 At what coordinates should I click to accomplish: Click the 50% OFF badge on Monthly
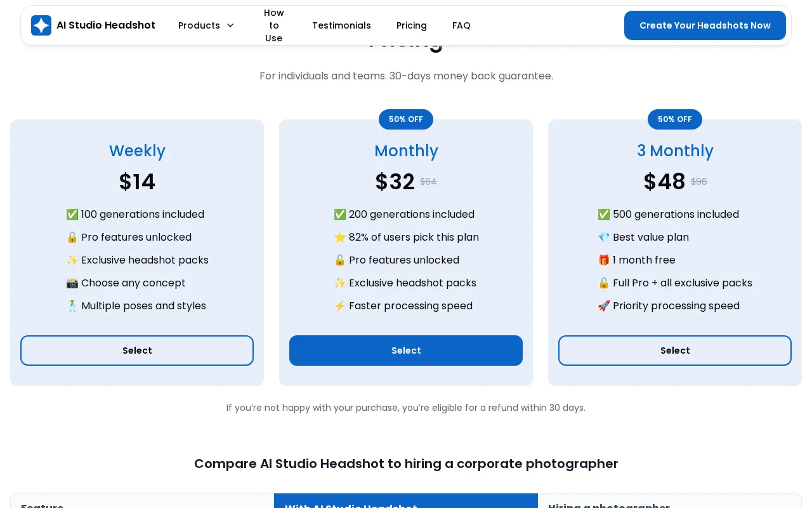pos(406,119)
